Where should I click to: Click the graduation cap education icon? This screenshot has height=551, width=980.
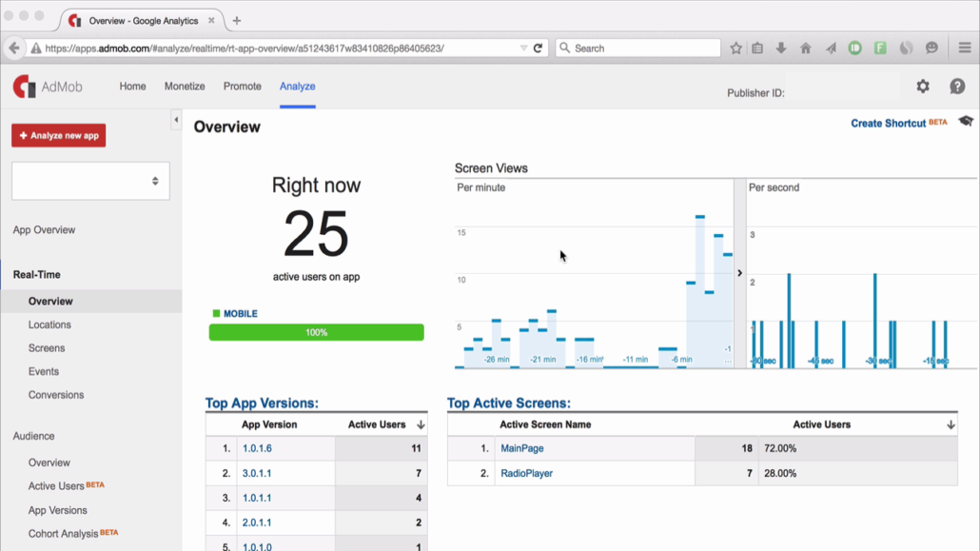pos(966,121)
